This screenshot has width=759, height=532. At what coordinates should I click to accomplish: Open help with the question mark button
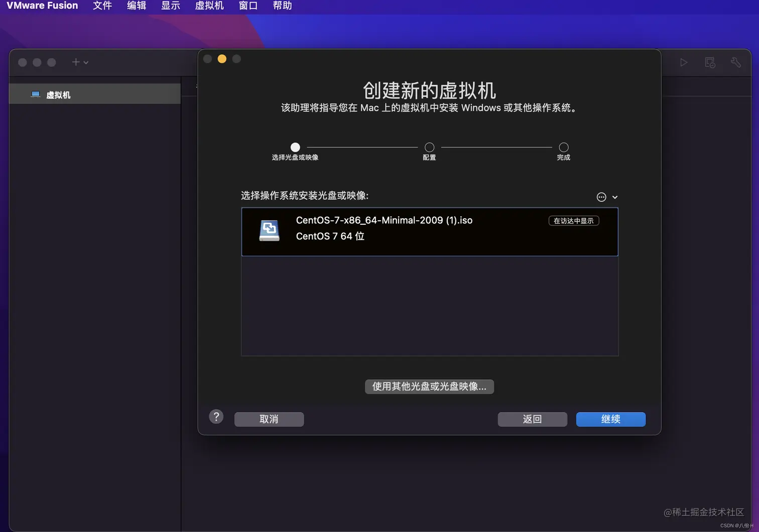point(216,417)
